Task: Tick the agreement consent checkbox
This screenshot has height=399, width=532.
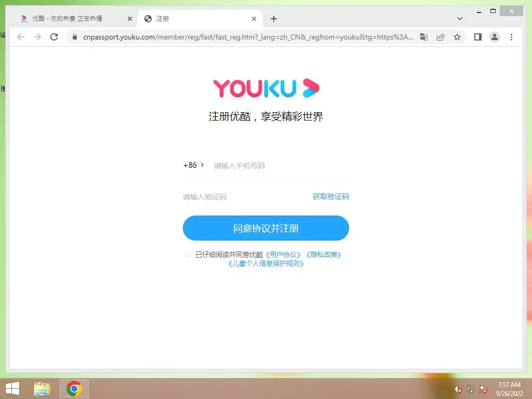Action: (x=188, y=255)
